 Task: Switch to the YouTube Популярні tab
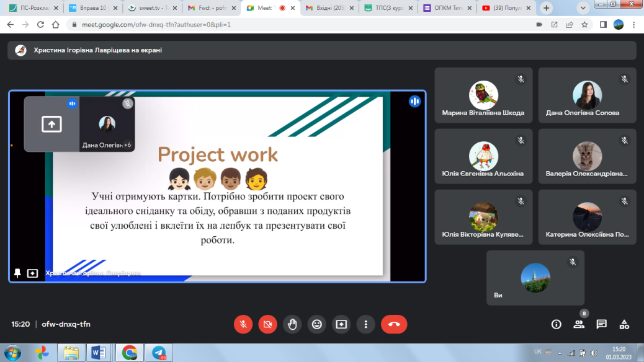507,8
